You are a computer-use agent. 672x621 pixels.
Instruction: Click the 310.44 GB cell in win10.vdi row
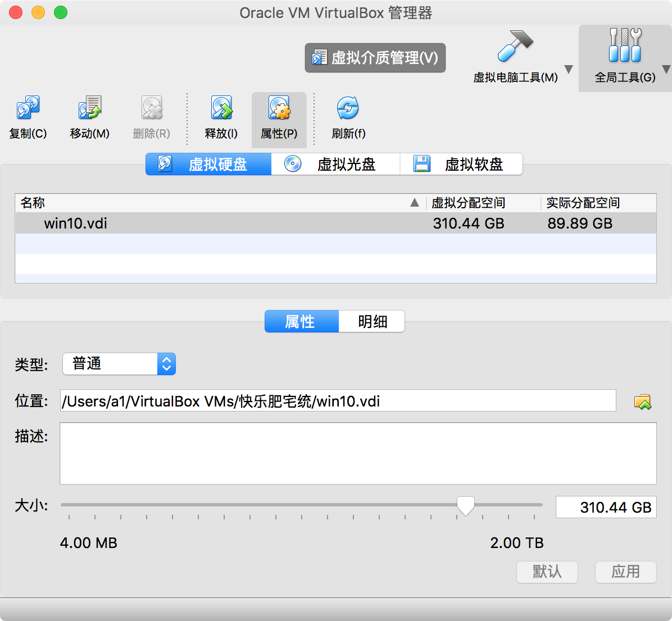469,223
